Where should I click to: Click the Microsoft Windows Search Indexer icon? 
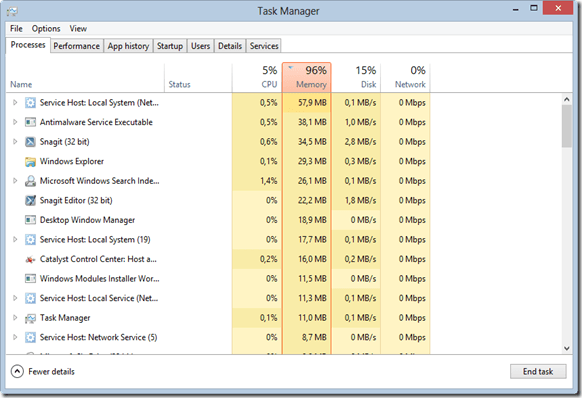tap(30, 181)
